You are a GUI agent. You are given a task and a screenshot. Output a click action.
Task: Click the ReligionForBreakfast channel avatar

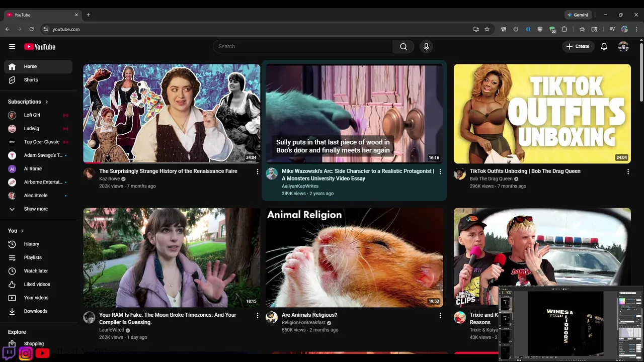(x=272, y=318)
